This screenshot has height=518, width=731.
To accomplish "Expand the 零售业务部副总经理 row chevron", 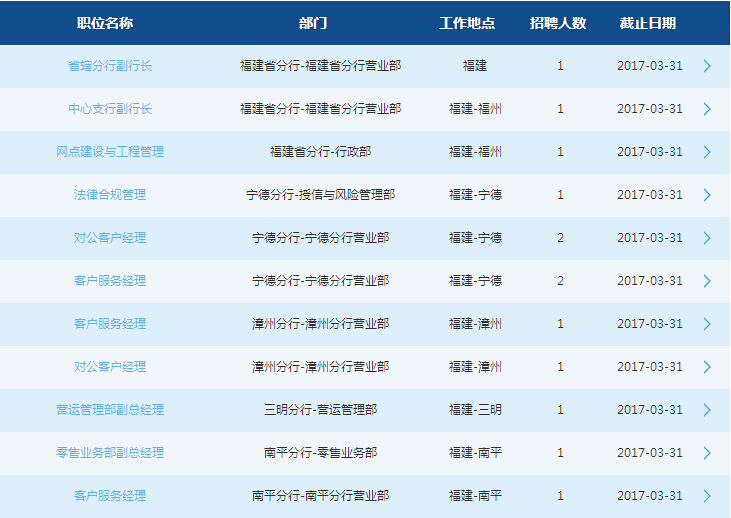I will click(707, 453).
